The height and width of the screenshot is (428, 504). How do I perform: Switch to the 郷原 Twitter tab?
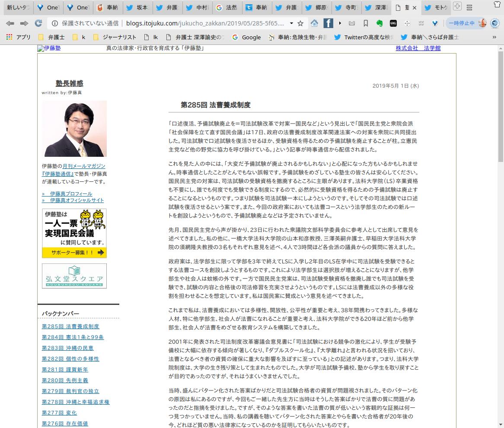click(x=316, y=7)
